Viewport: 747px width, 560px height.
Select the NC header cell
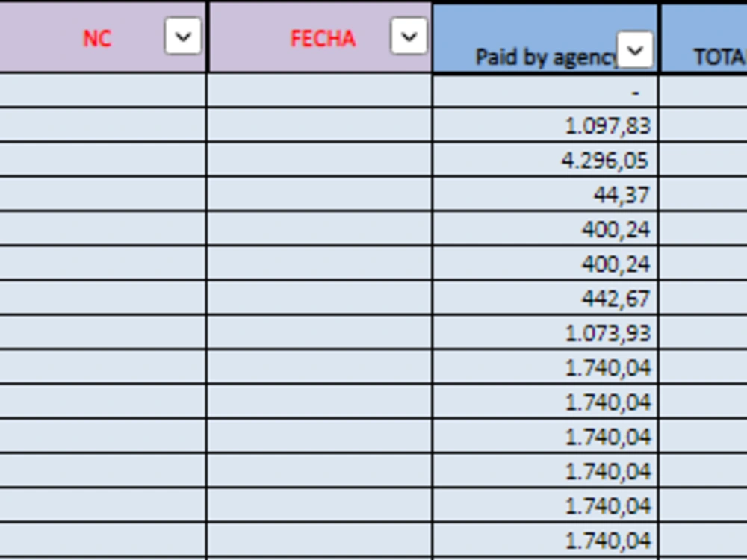tap(102, 37)
